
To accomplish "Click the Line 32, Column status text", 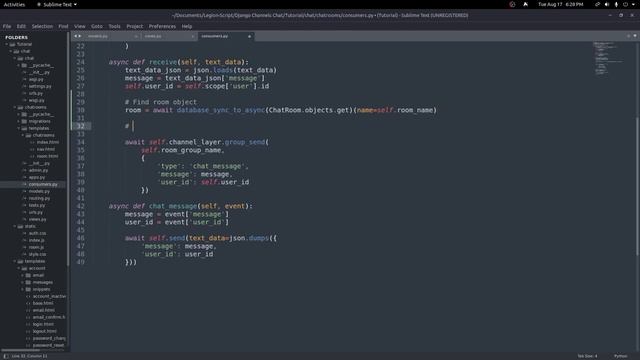I will coord(29,356).
